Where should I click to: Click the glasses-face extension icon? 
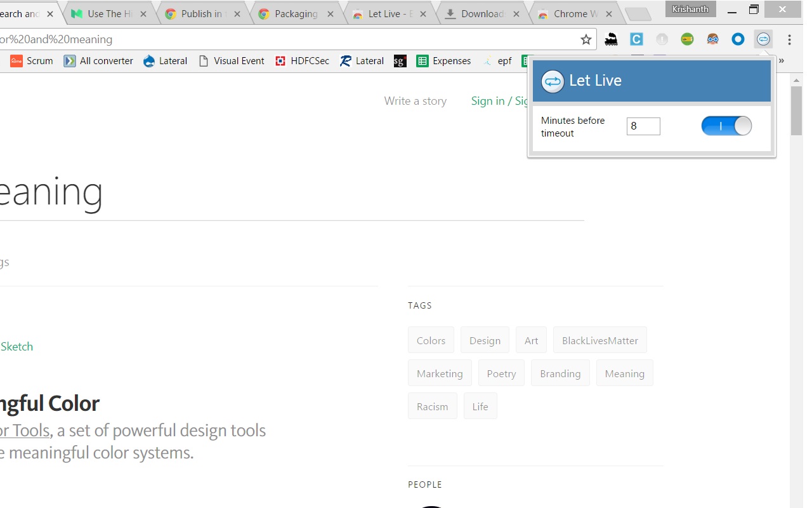click(x=712, y=39)
